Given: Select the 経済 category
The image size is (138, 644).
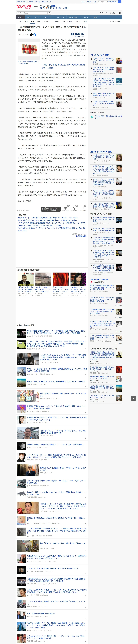Looking at the screenshot, I should coord(39,21).
